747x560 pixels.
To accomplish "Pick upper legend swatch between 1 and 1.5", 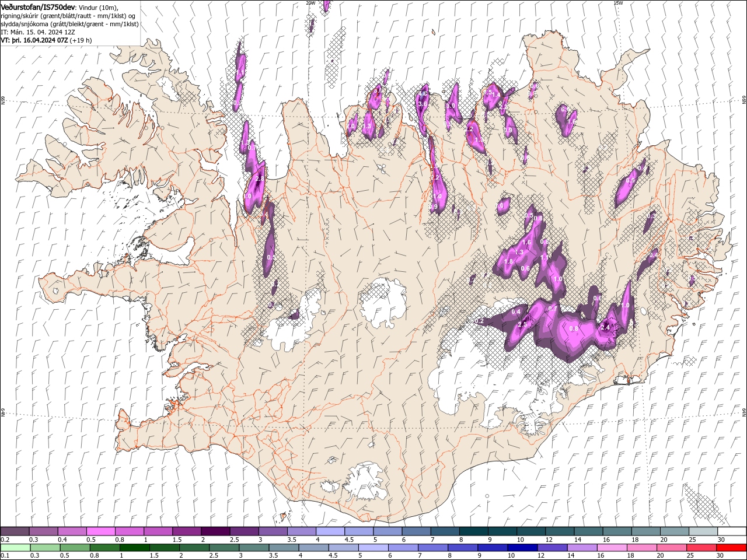I will pos(158,531).
